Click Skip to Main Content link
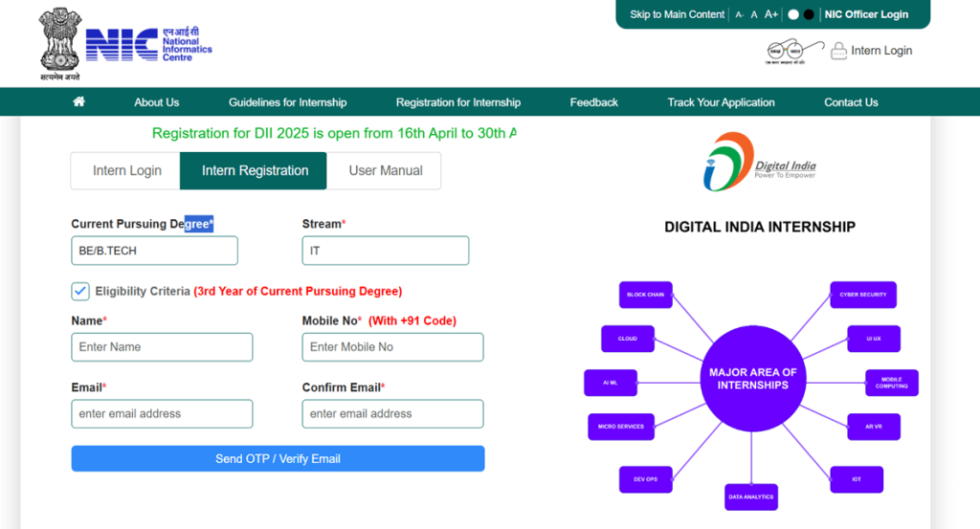Viewport: 980px width, 529px height. (677, 14)
